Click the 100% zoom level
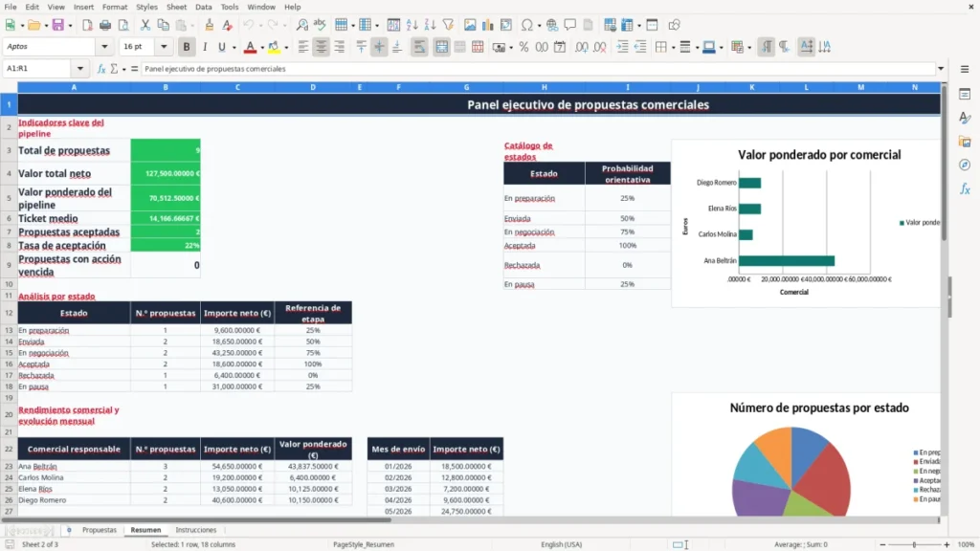980x551 pixels. click(x=966, y=544)
